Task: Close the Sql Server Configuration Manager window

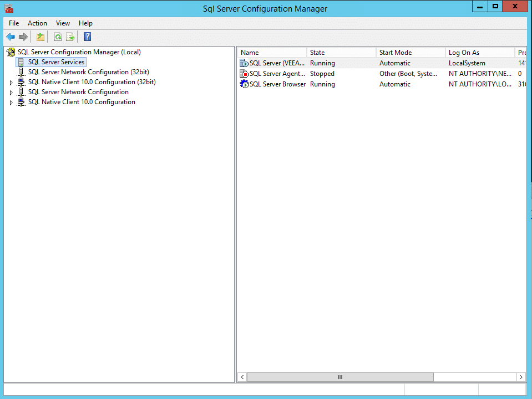Action: pyautogui.click(x=515, y=7)
